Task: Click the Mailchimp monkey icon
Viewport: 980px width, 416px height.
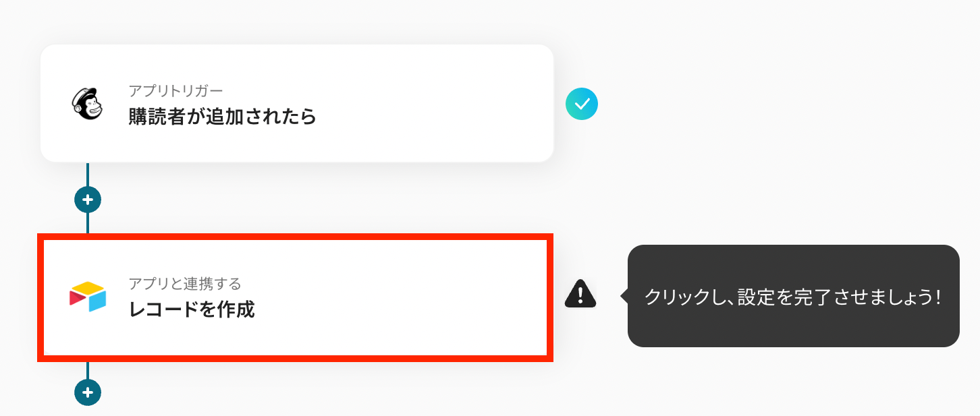Action: point(87,103)
